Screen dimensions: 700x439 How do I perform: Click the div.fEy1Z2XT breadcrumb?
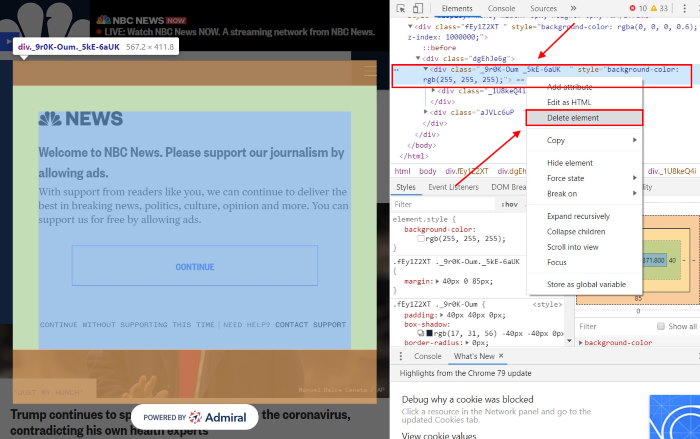point(467,171)
